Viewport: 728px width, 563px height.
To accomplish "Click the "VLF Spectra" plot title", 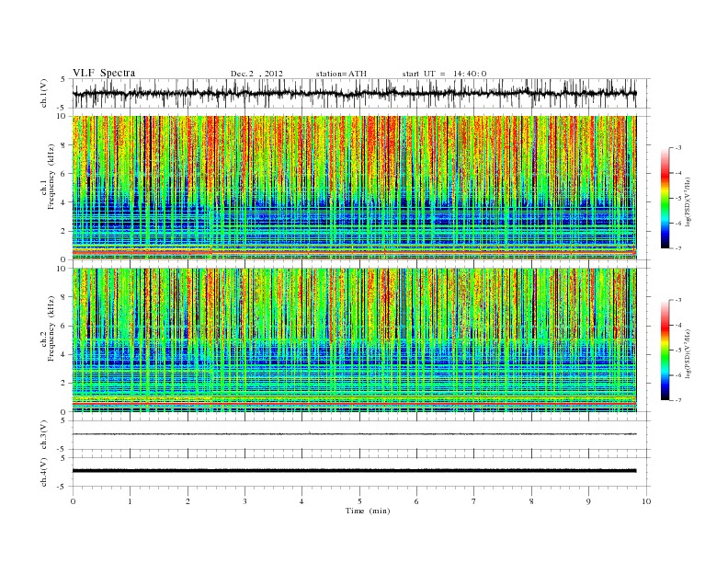I will [104, 73].
